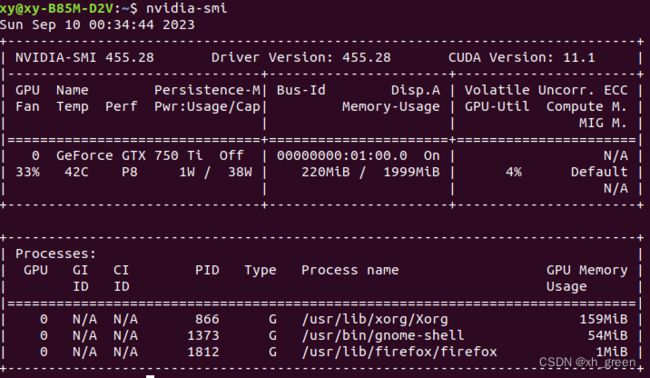650x378 pixels.
Task: Click the GPU-Util value 4%
Action: (514, 172)
